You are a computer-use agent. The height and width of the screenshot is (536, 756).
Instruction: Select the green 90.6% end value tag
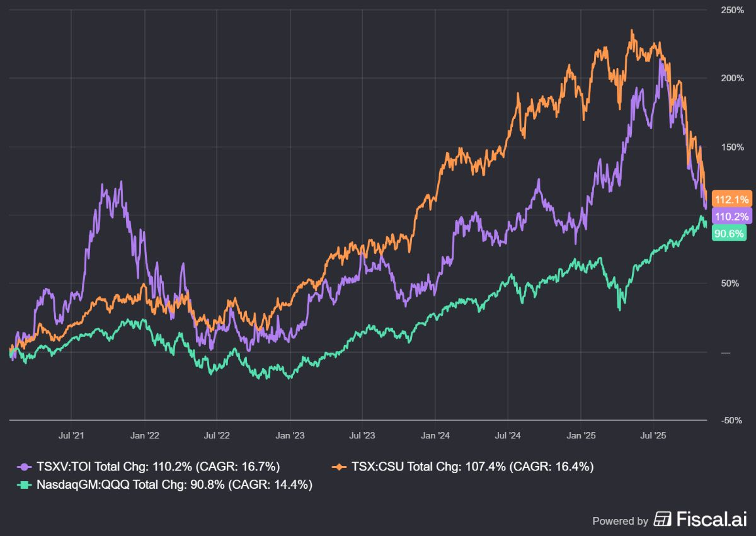coord(728,234)
